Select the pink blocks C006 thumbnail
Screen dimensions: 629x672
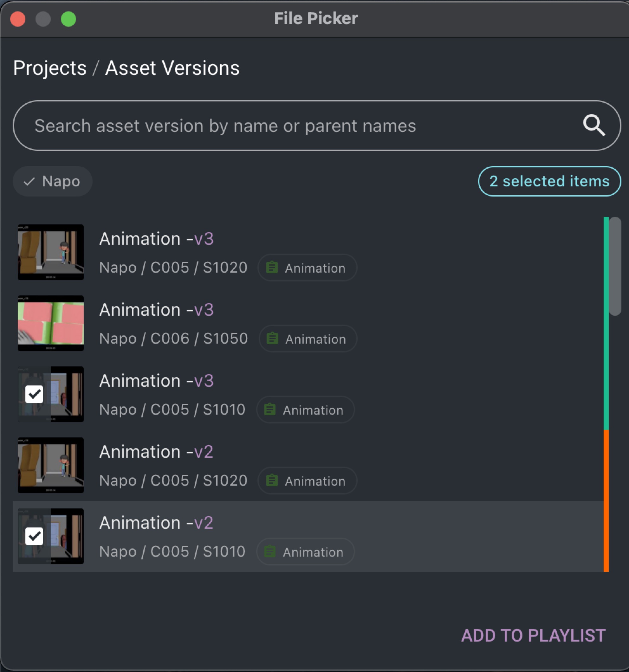(51, 323)
